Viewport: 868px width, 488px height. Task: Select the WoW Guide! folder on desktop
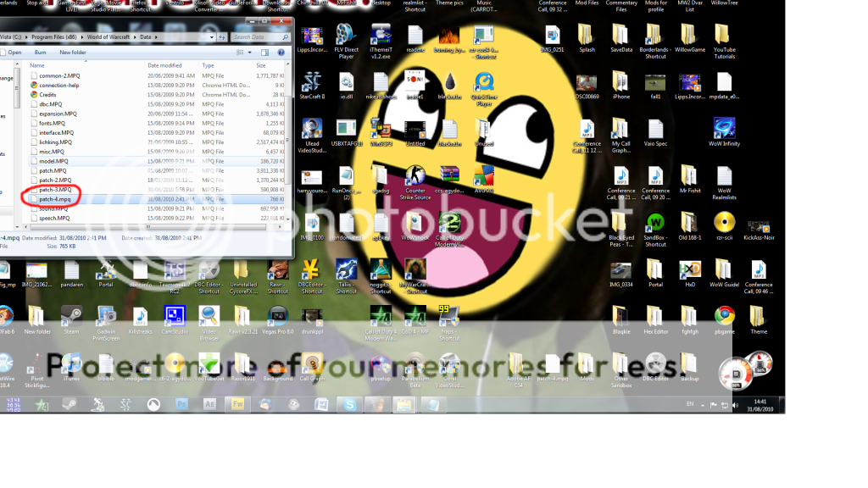coord(724,274)
